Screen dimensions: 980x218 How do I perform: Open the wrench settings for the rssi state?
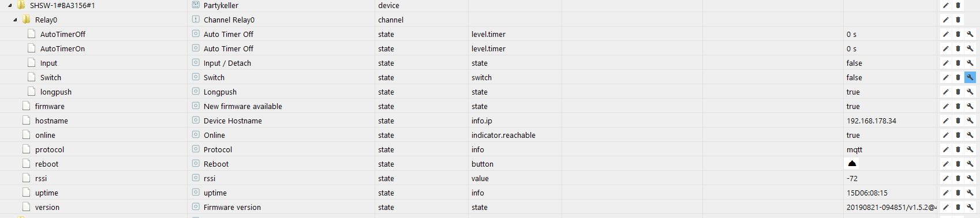point(970,178)
